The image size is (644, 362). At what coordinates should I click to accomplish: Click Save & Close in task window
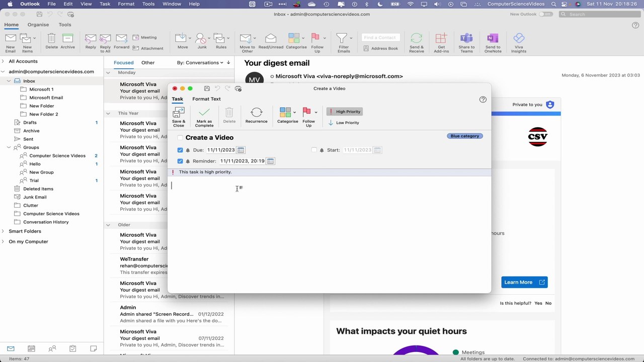(x=179, y=117)
